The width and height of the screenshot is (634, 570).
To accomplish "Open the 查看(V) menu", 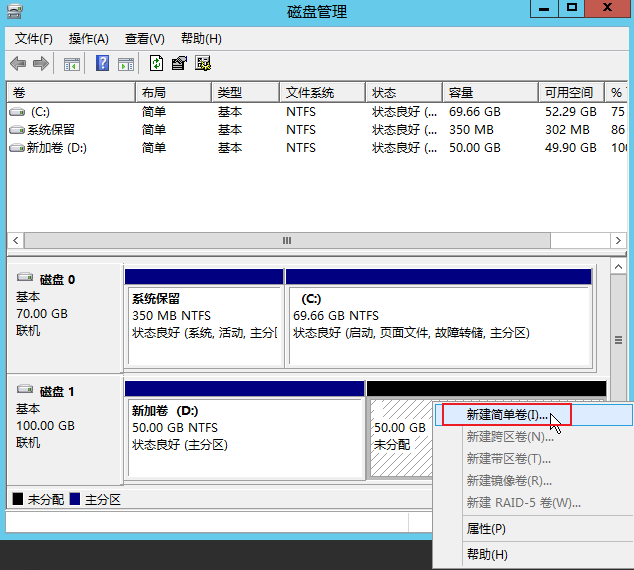I will (x=144, y=39).
